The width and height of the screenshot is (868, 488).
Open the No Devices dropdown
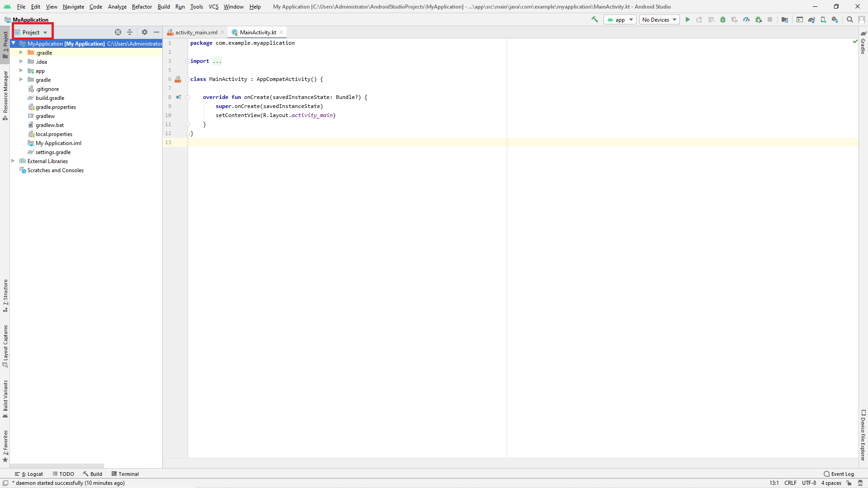(659, 19)
